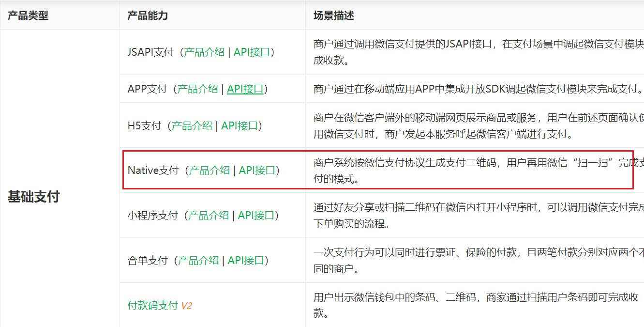Click the 场景描述 column header
This screenshot has height=327, width=644.
[334, 16]
